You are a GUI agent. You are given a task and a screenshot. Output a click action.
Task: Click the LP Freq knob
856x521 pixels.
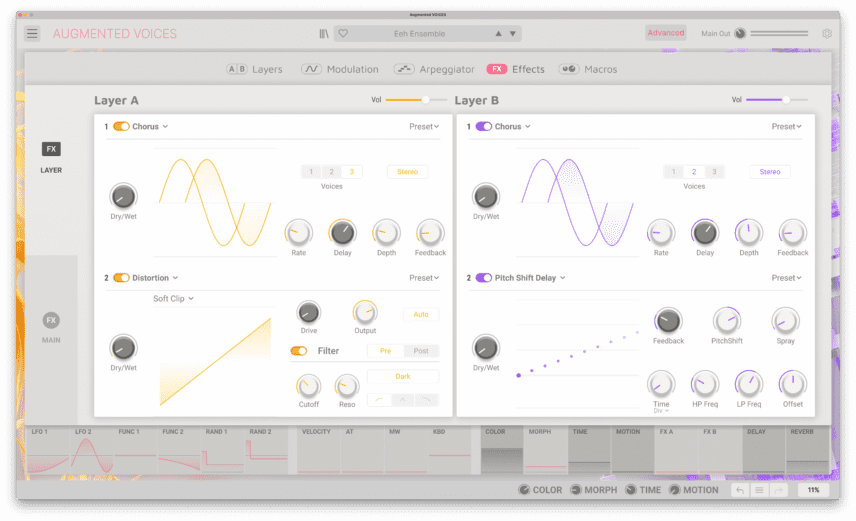pyautogui.click(x=748, y=384)
